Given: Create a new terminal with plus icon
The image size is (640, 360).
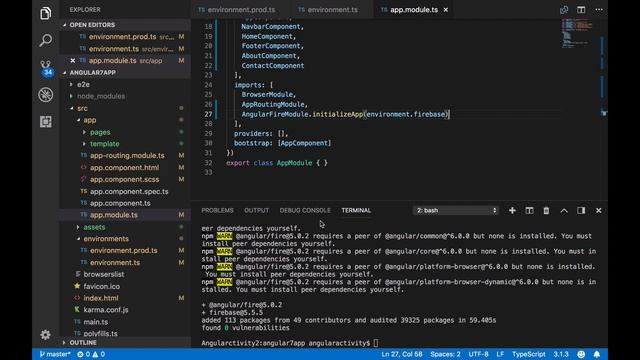Looking at the screenshot, I should tap(512, 211).
